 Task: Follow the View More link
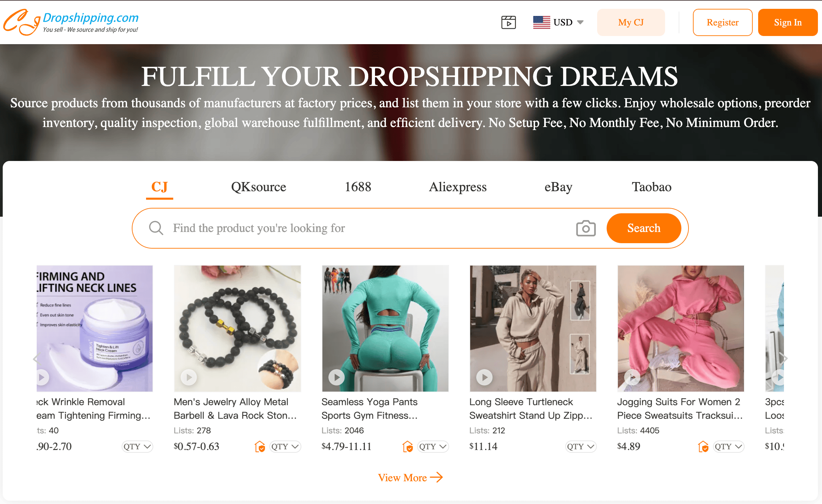pos(410,478)
